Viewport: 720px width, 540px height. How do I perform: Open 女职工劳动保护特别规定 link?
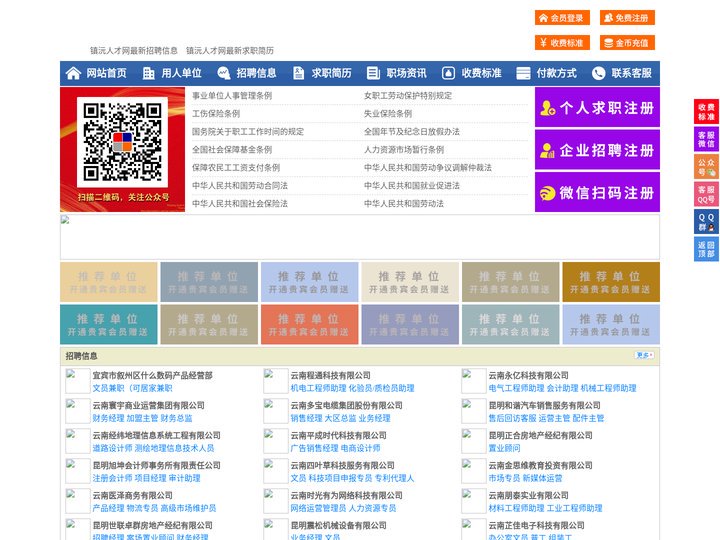click(x=408, y=96)
